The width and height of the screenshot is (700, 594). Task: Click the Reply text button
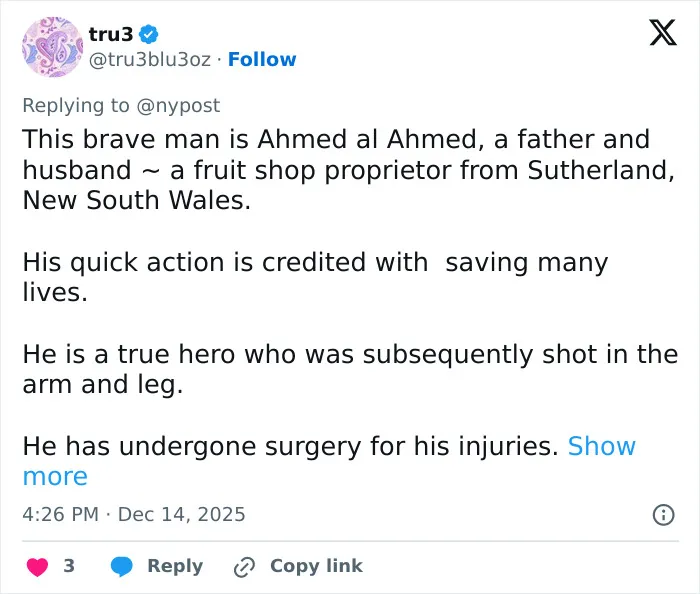click(175, 566)
